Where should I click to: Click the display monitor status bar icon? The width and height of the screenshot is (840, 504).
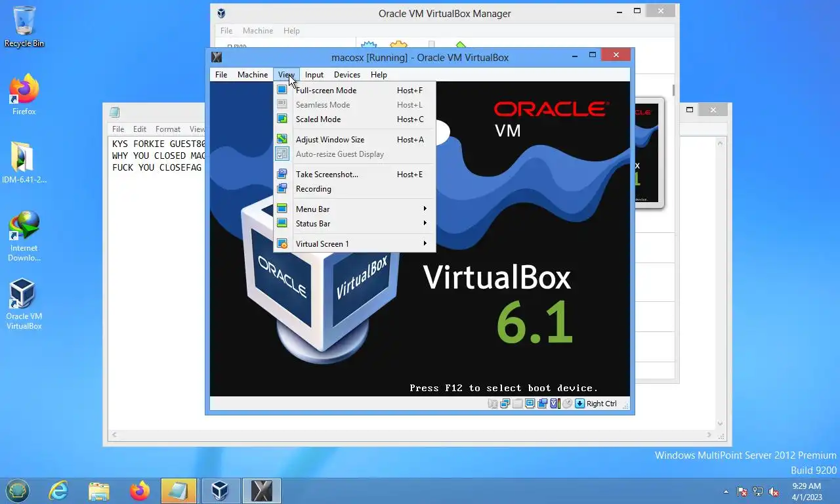530,404
